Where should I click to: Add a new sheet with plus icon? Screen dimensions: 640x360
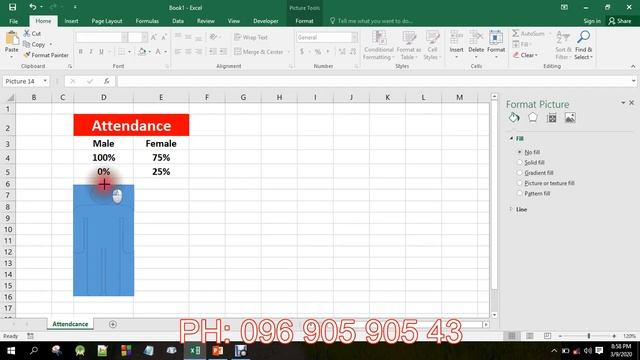pyautogui.click(x=113, y=324)
